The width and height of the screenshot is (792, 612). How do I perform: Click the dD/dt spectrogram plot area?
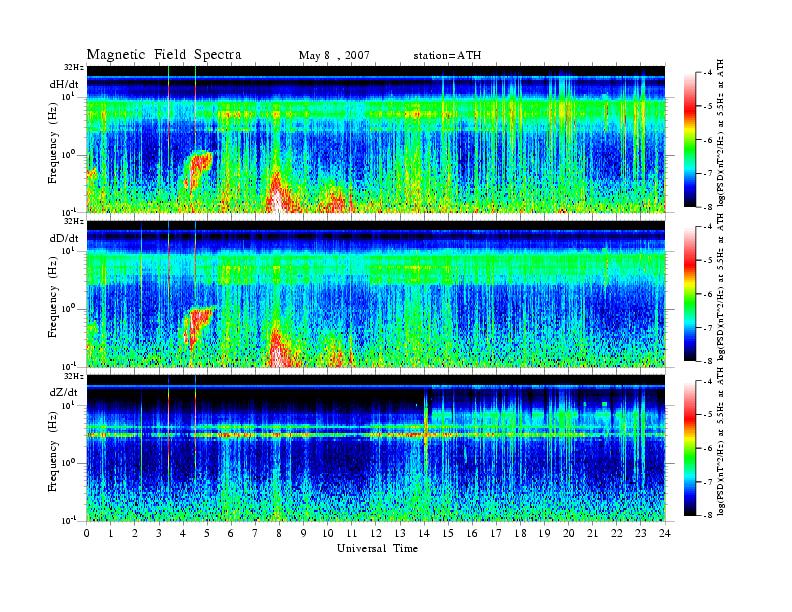376,294
